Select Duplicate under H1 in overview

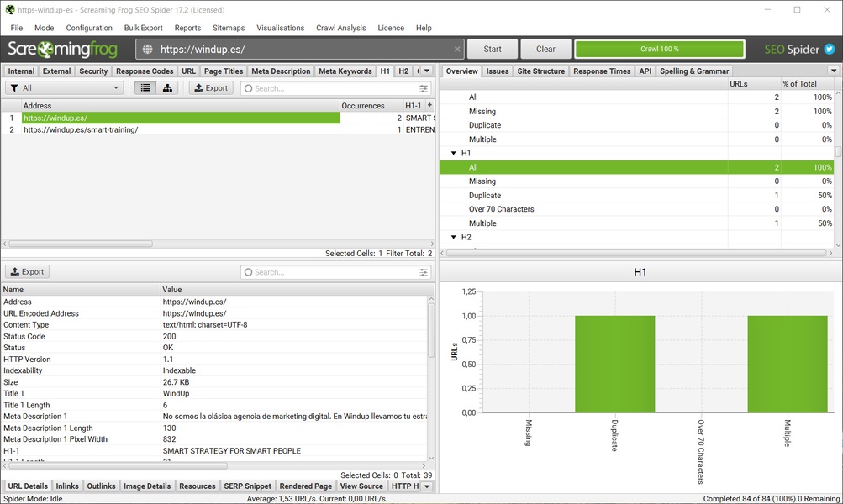636,195
